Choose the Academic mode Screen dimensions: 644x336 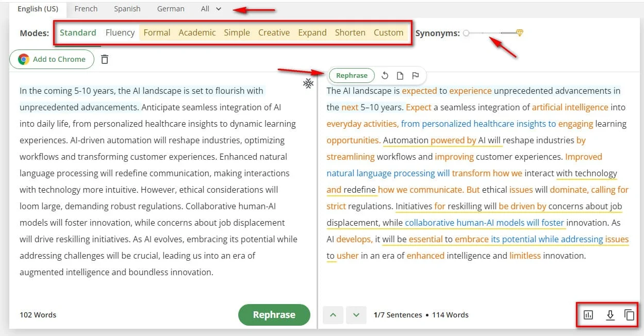(x=197, y=32)
